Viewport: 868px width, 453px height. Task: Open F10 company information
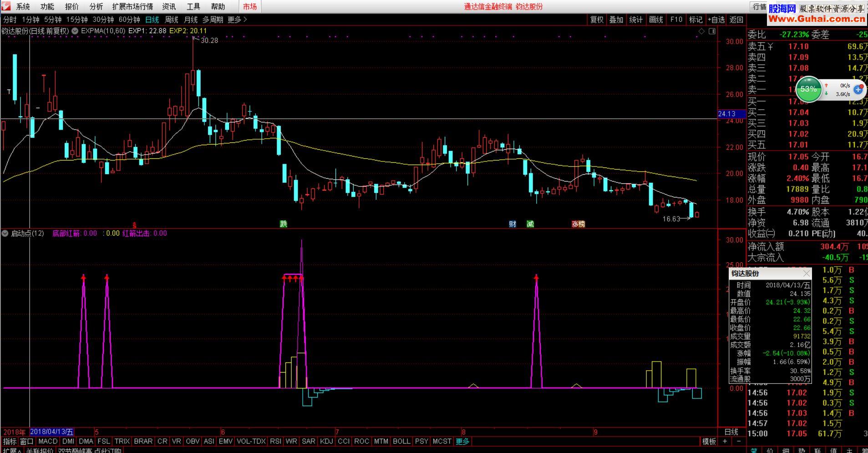point(676,20)
